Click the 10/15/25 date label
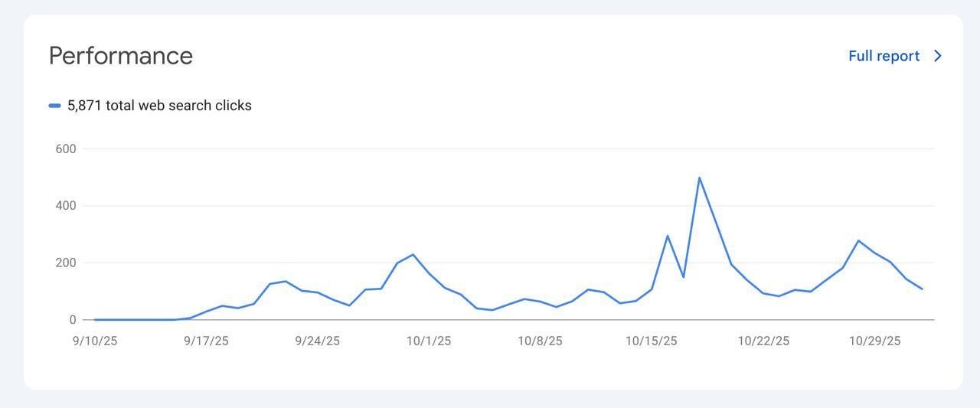 [x=652, y=341]
